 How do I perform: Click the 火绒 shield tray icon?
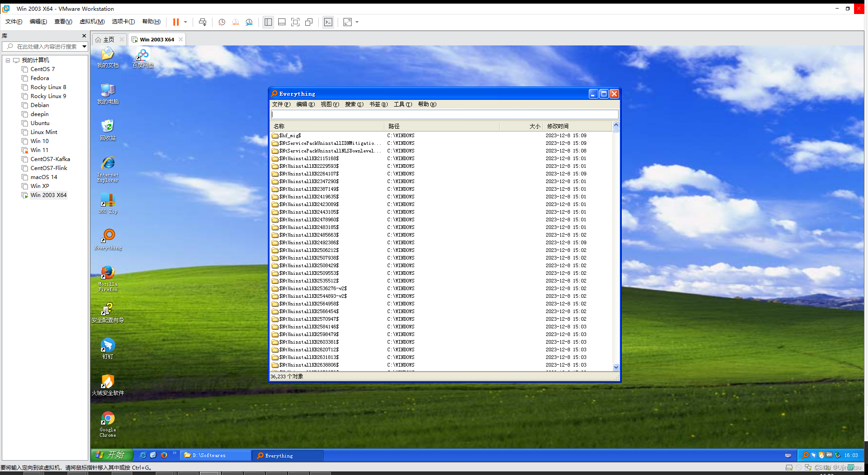[x=821, y=455]
